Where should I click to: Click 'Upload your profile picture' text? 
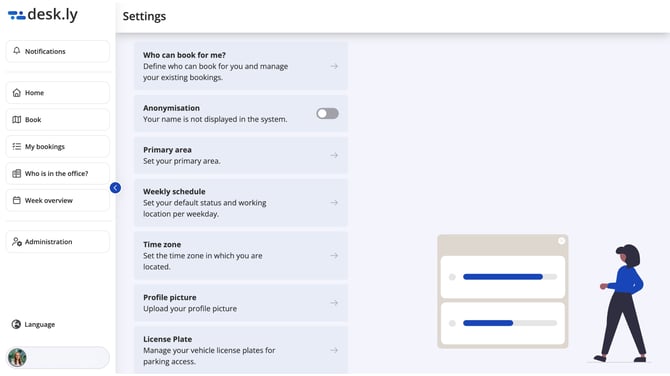click(x=190, y=308)
